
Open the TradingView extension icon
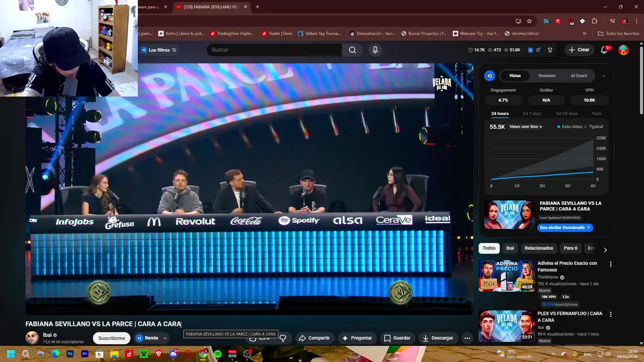pyautogui.click(x=545, y=21)
